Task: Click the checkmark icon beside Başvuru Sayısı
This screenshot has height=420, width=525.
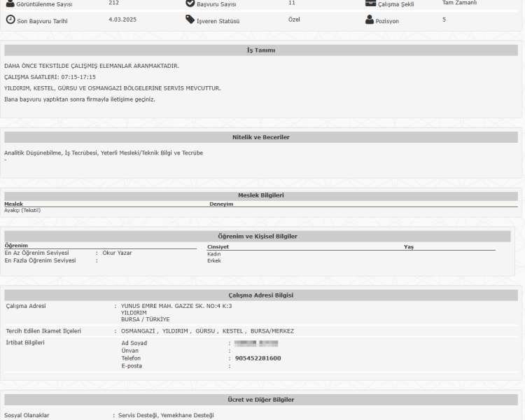Action: [190, 3]
